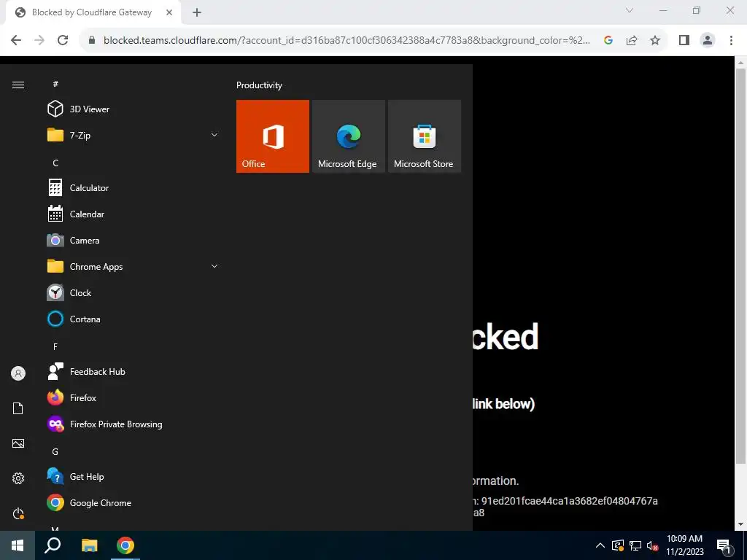The width and height of the screenshot is (747, 560).
Task: Open Settings gear in Start sidebar
Action: click(18, 478)
